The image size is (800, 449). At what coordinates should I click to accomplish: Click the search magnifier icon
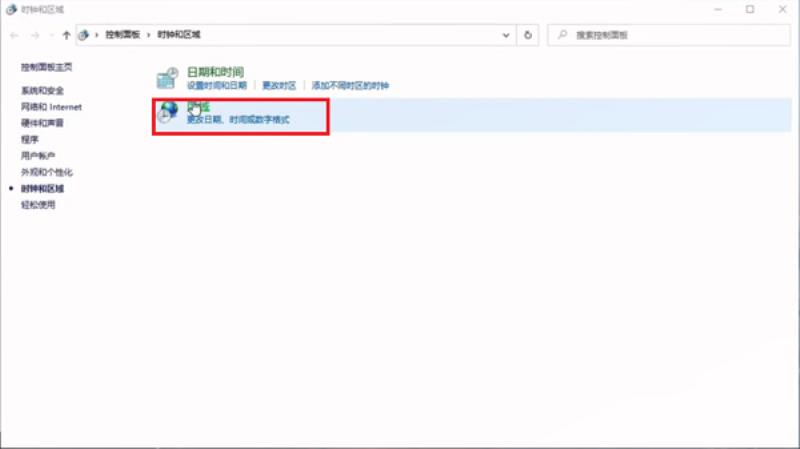(x=562, y=35)
